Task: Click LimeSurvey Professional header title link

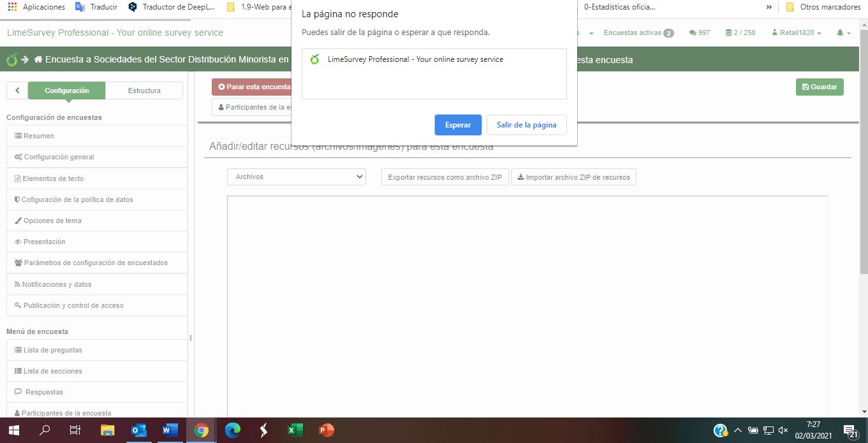Action: pyautogui.click(x=115, y=33)
